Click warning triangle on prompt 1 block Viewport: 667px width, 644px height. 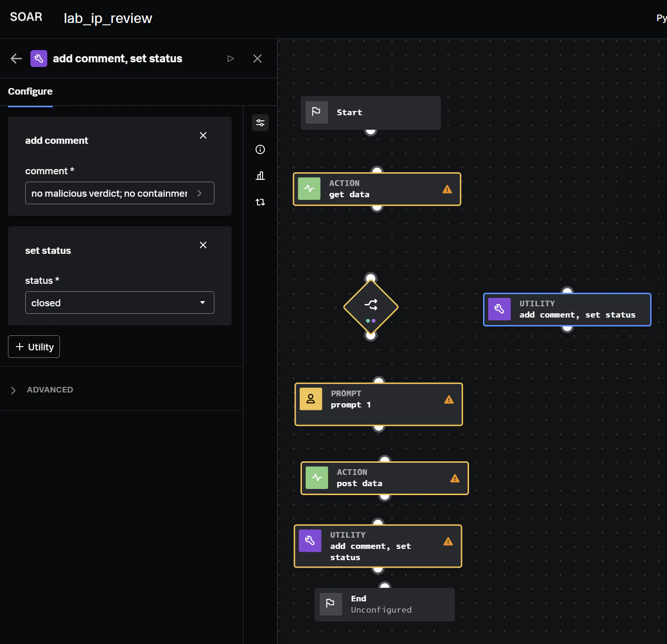[x=449, y=400]
